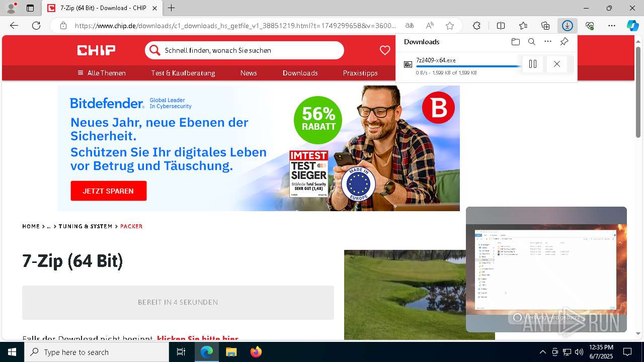Refresh the current page
This screenshot has height=362, width=644.
coord(36,26)
